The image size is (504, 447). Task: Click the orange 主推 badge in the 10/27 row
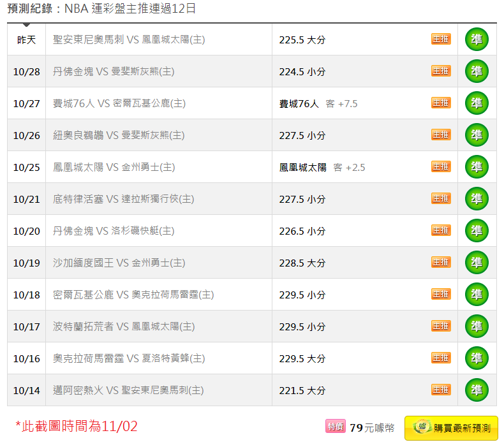(x=441, y=103)
